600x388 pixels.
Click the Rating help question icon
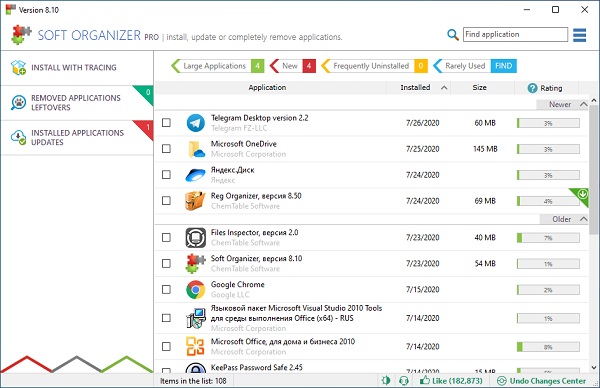click(532, 88)
